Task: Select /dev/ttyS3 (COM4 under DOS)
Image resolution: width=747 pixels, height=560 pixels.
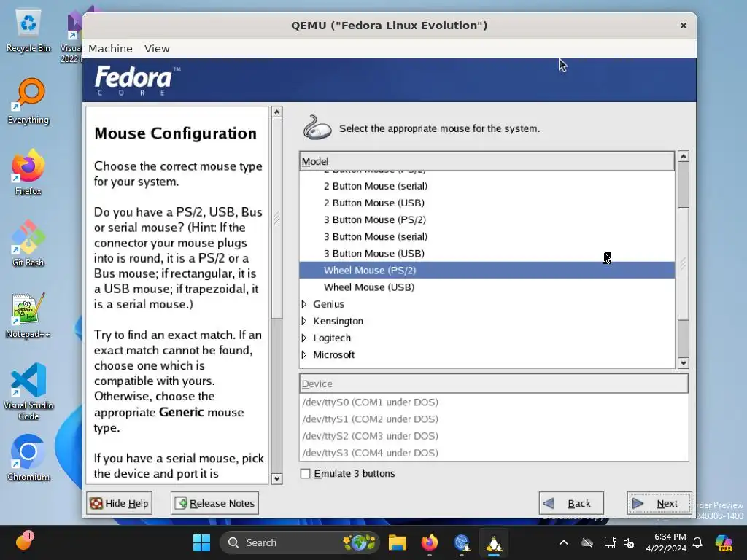Action: pyautogui.click(x=494, y=453)
